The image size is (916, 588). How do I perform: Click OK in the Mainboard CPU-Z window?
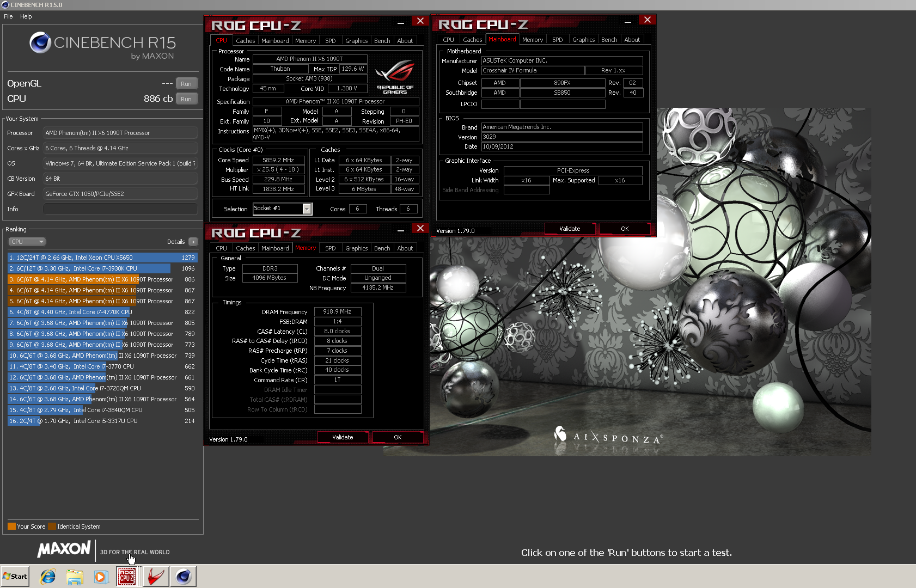click(x=625, y=229)
